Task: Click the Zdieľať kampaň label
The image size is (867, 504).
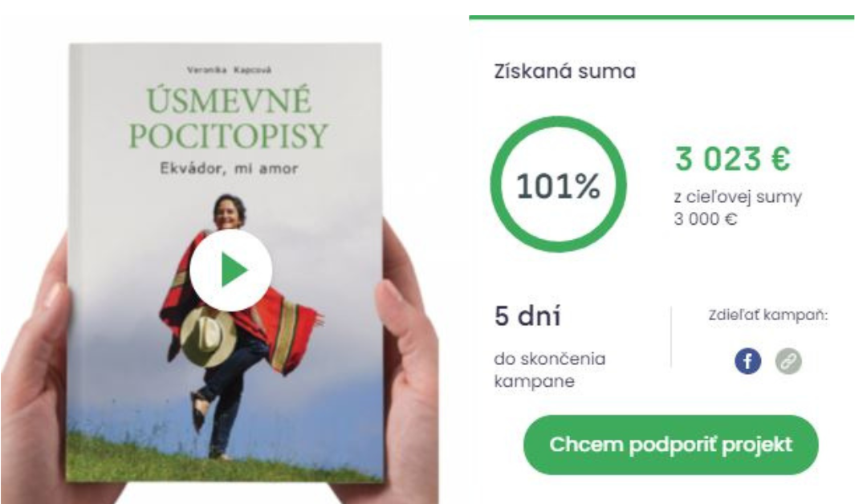Action: click(x=768, y=315)
